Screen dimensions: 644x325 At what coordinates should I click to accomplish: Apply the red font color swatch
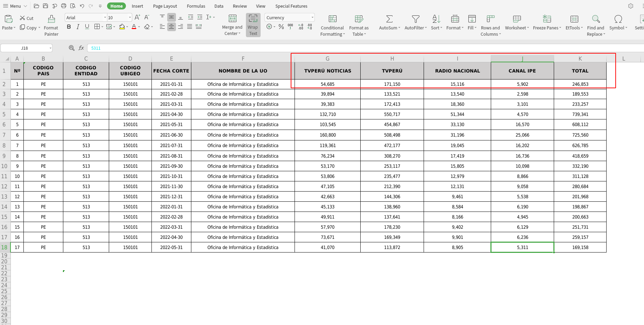(x=134, y=27)
